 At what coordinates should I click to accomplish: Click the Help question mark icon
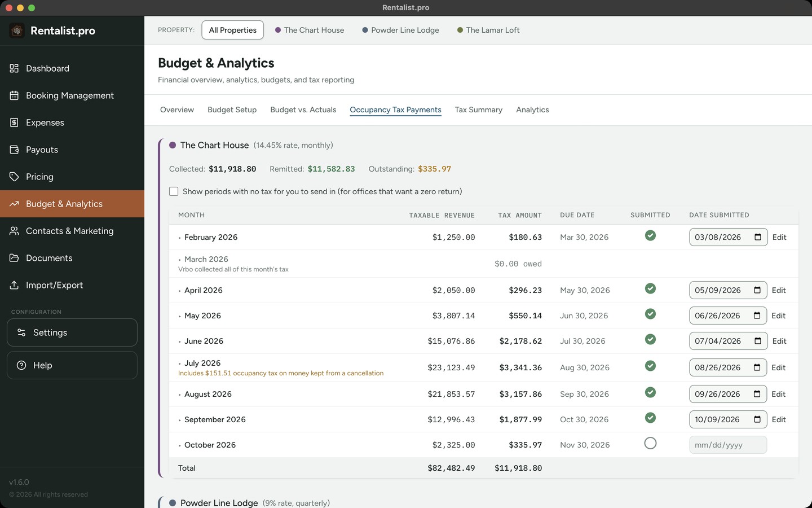21,365
